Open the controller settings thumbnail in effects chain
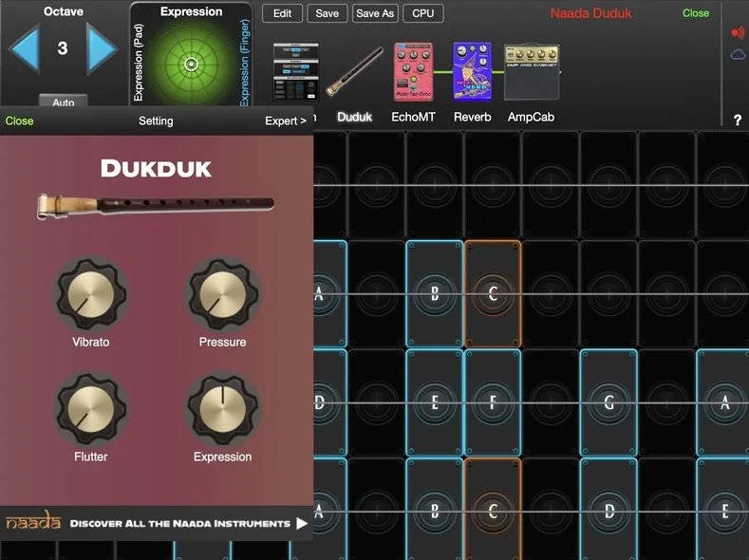Screen dimensions: 749x560 pos(295,71)
